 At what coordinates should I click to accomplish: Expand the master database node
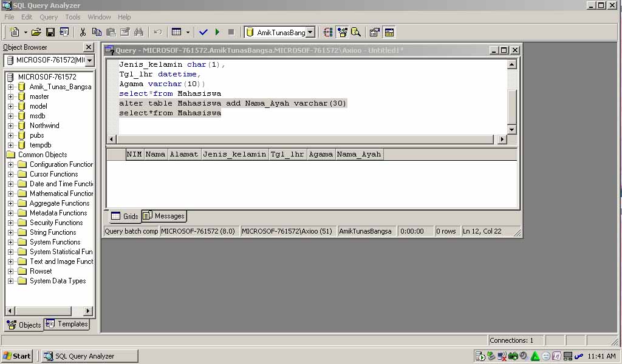[x=11, y=96]
